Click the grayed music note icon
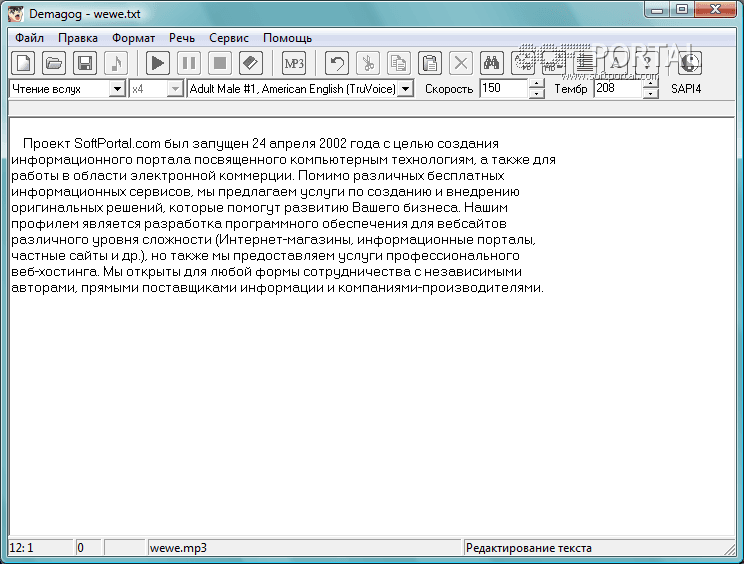The image size is (744, 564). click(x=116, y=63)
